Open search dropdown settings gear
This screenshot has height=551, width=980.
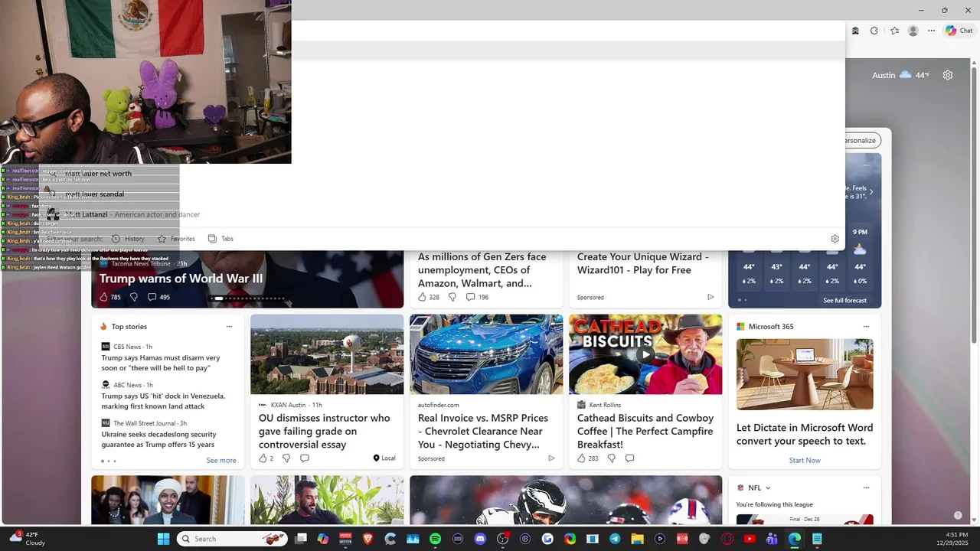pos(835,239)
